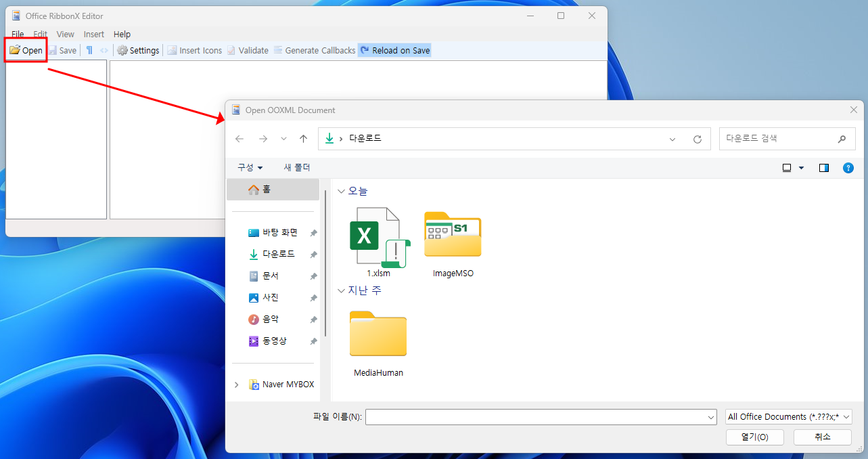This screenshot has width=868, height=459.
Task: Run Validate on the ribbon XML
Action: 248,49
